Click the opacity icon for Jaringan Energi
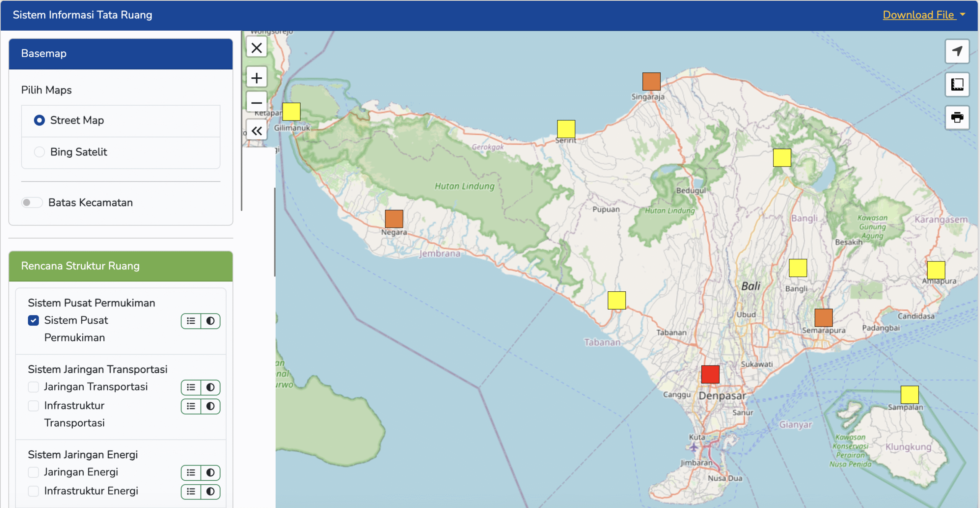980x508 pixels. click(210, 472)
